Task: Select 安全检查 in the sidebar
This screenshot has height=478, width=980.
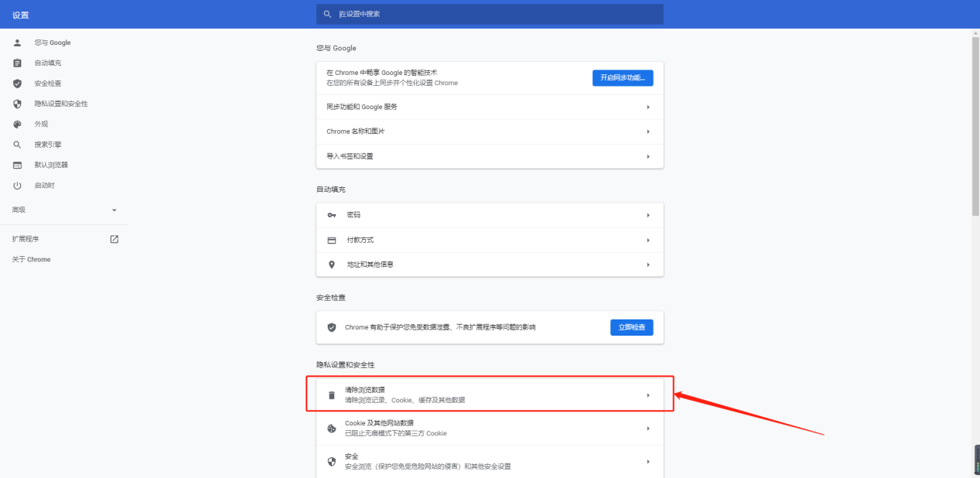Action: pos(48,84)
